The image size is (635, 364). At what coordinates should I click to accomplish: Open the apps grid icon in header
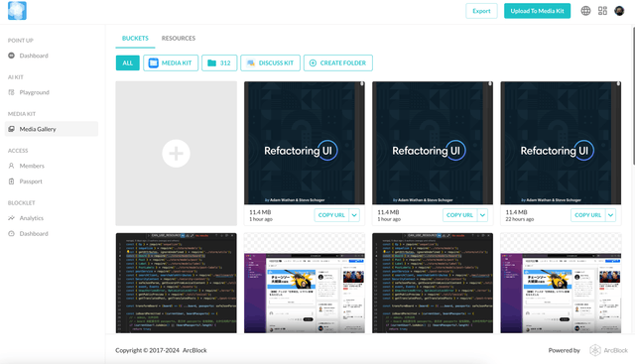pos(602,11)
